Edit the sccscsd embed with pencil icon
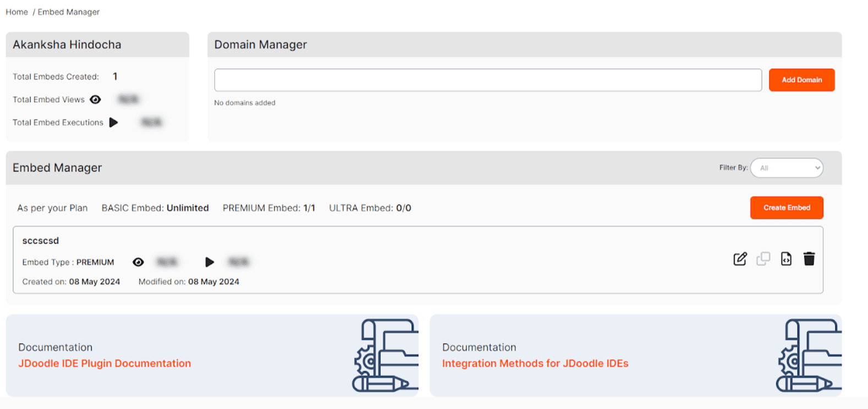The height and width of the screenshot is (409, 868). point(740,259)
